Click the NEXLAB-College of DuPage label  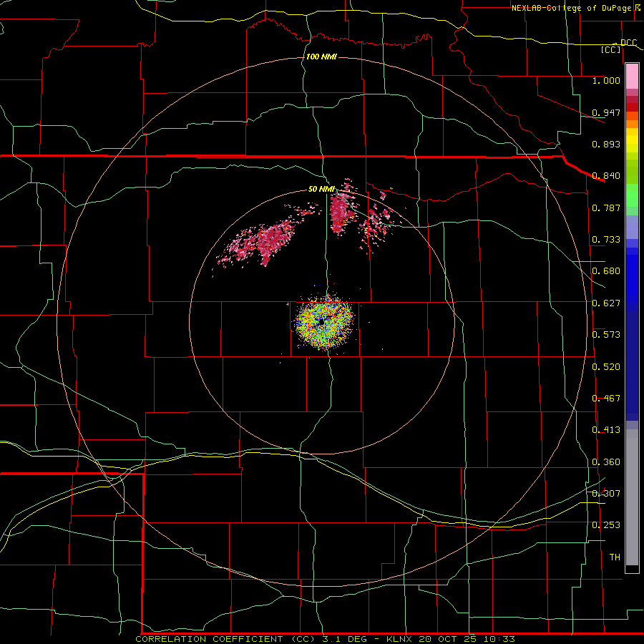tap(572, 8)
